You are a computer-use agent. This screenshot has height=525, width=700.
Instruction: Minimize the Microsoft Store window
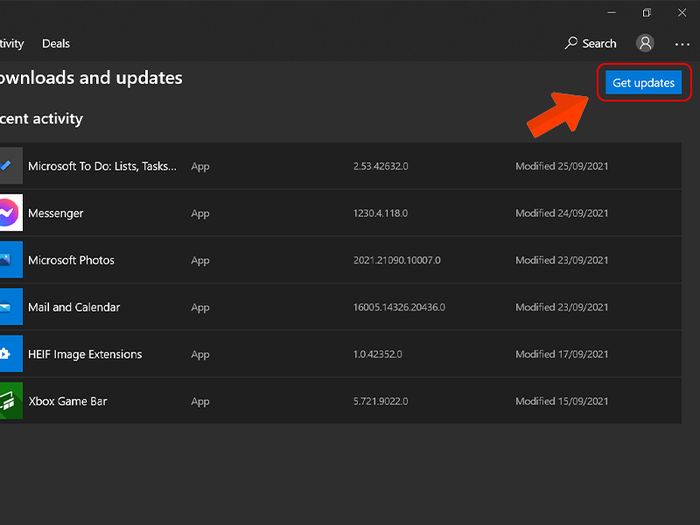(612, 12)
